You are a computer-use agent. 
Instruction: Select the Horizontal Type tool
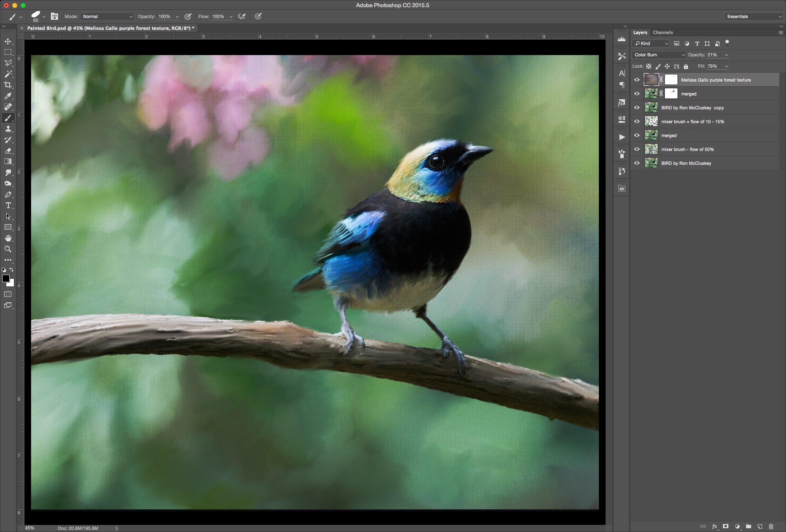tap(8, 206)
